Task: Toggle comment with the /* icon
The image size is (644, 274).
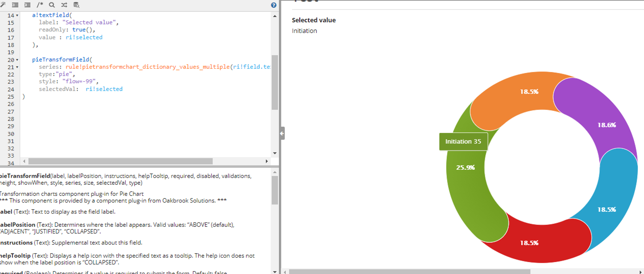Action: [40, 5]
